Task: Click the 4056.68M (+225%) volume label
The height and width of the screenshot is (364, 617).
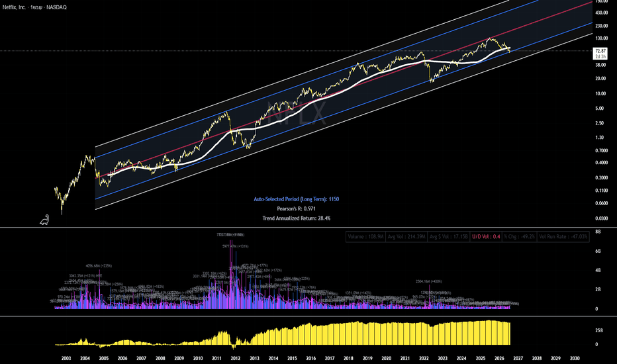Action: [x=99, y=266]
